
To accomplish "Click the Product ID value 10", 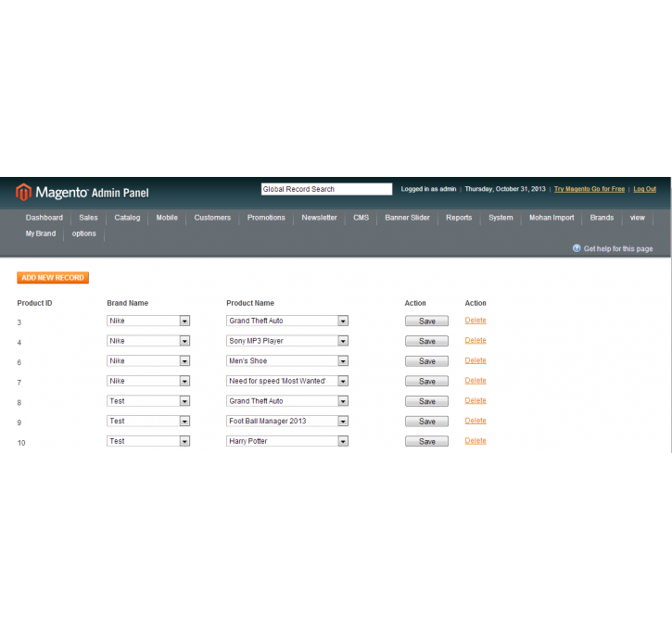I will tap(21, 443).
